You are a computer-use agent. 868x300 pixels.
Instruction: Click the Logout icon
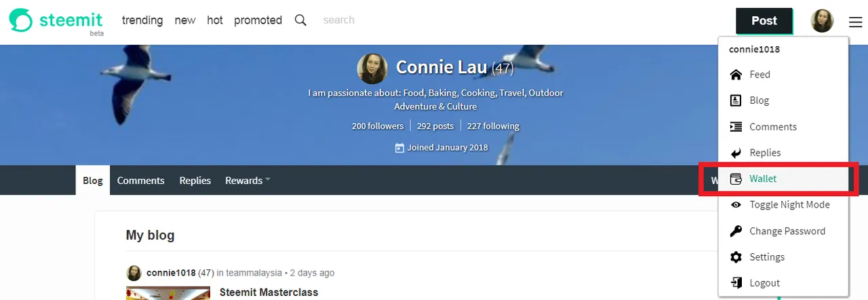coord(736,283)
